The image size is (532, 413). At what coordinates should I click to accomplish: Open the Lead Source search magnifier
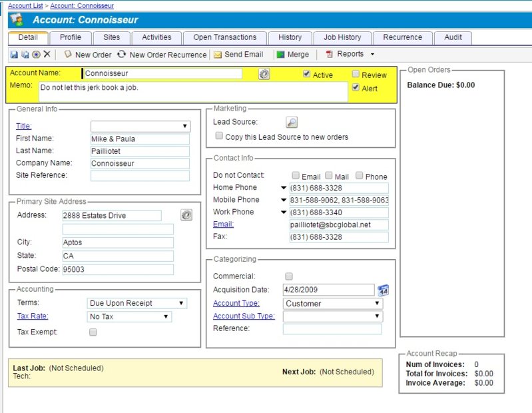click(292, 122)
